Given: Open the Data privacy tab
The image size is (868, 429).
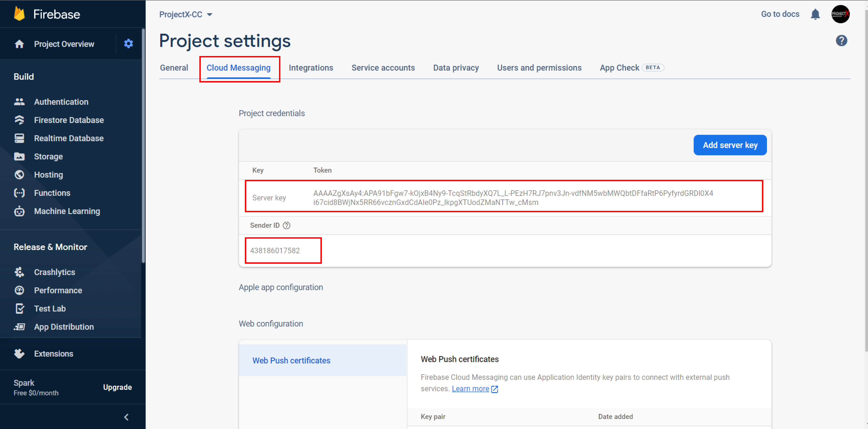Looking at the screenshot, I should click(456, 68).
